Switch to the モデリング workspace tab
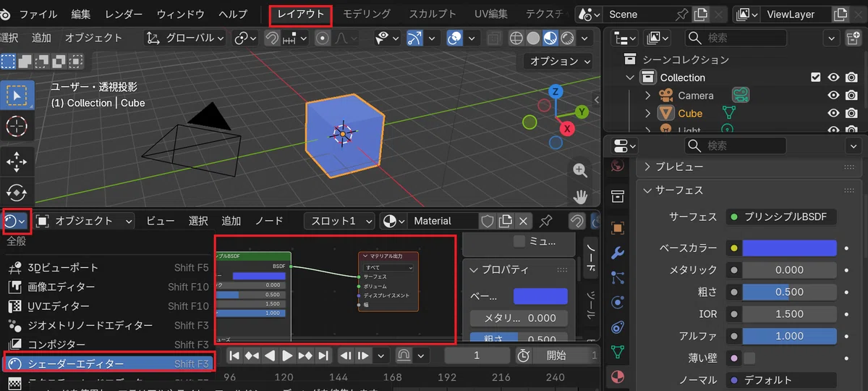Screen dimensions: 868x391 (x=367, y=14)
